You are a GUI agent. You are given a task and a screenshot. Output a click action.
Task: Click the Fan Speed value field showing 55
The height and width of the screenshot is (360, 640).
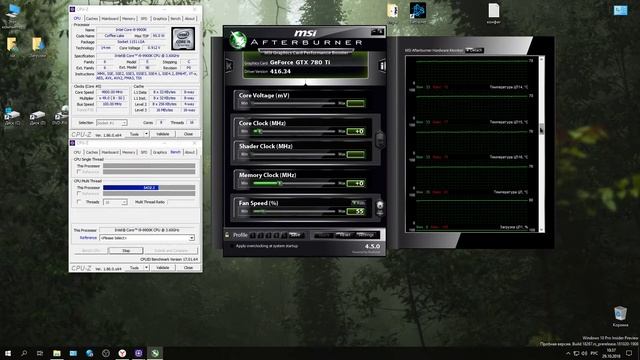click(356, 211)
